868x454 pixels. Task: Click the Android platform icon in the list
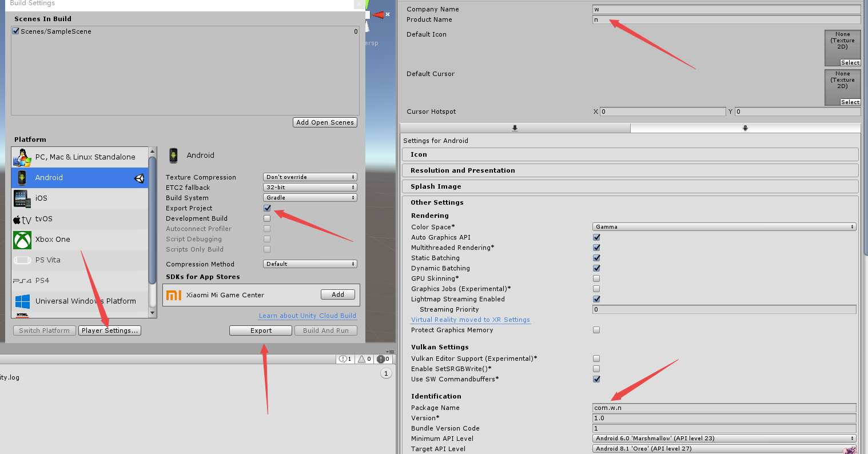[x=22, y=178]
